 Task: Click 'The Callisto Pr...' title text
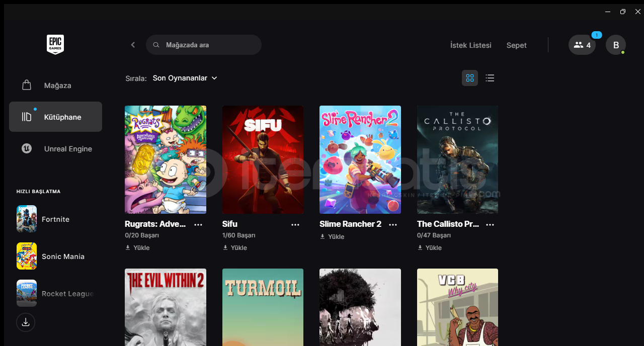(448, 224)
